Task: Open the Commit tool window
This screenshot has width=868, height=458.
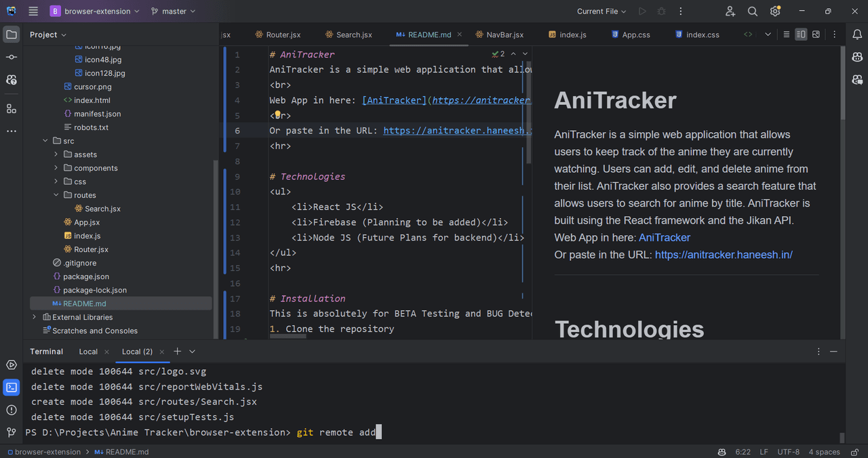Action: point(12,57)
